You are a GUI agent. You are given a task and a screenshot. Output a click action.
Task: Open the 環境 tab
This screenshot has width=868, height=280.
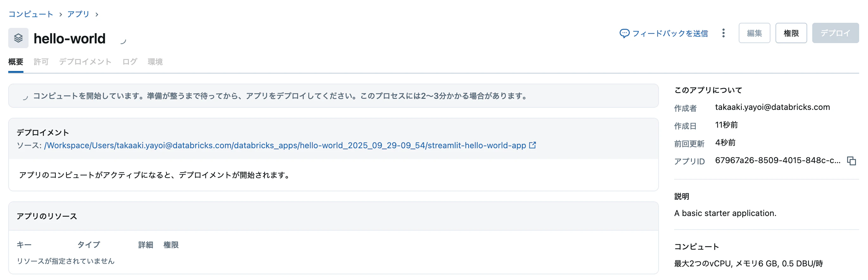pos(155,62)
